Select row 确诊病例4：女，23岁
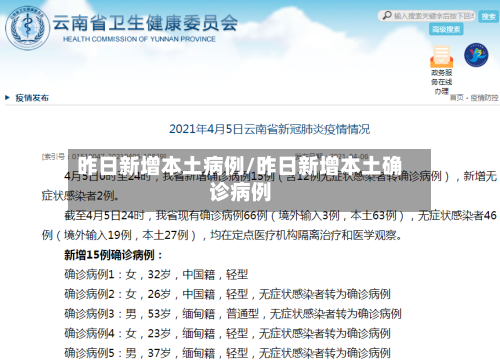Image resolution: width=500 pixels, height=361 pixels. [x=227, y=333]
